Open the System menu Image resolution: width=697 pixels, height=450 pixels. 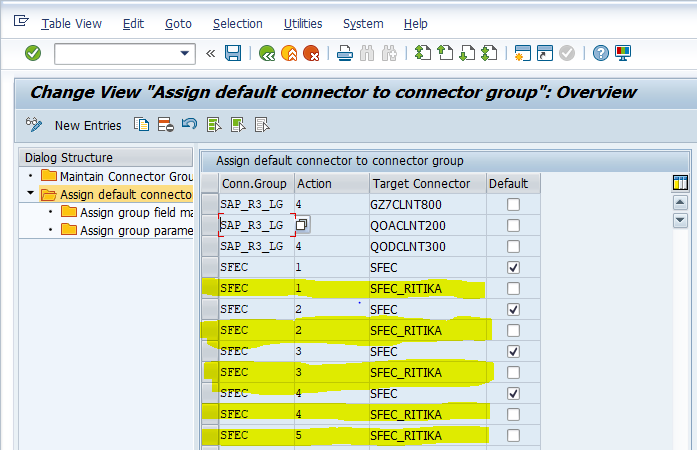(363, 24)
